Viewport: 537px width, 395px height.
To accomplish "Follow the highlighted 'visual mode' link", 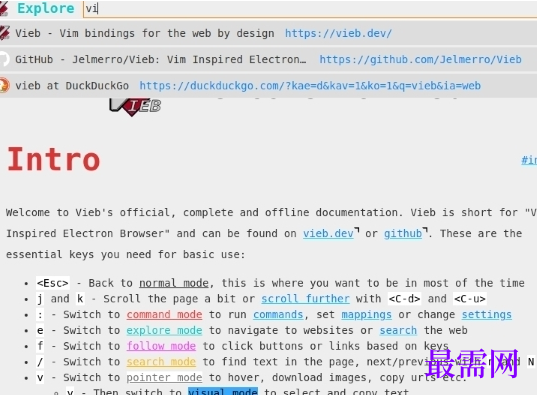I will (223, 391).
